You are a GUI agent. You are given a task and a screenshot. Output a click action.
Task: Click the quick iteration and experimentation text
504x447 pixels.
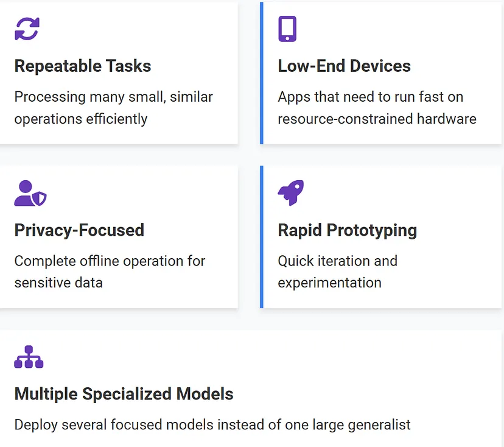[337, 272]
